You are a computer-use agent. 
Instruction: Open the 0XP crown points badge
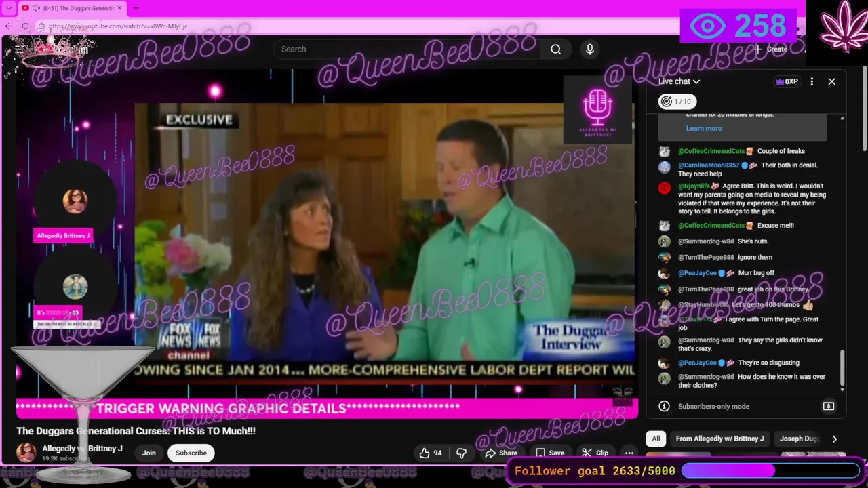[787, 81]
